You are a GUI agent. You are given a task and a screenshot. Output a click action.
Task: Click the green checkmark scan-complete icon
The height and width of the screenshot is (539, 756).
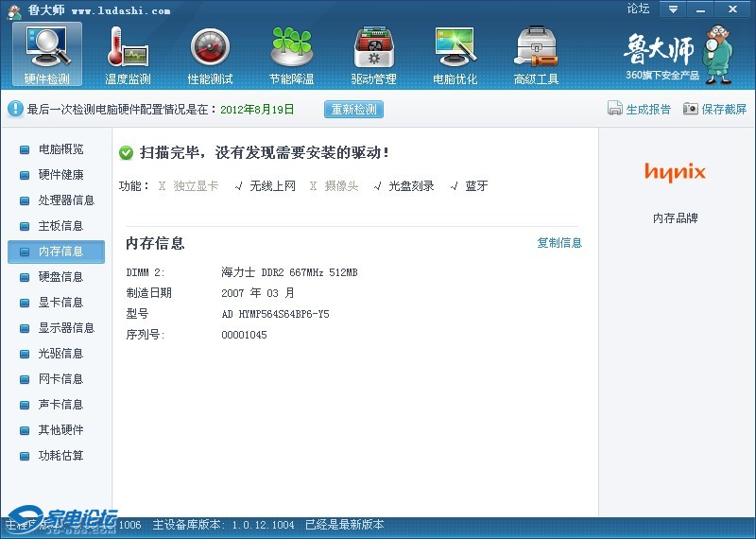[126, 153]
